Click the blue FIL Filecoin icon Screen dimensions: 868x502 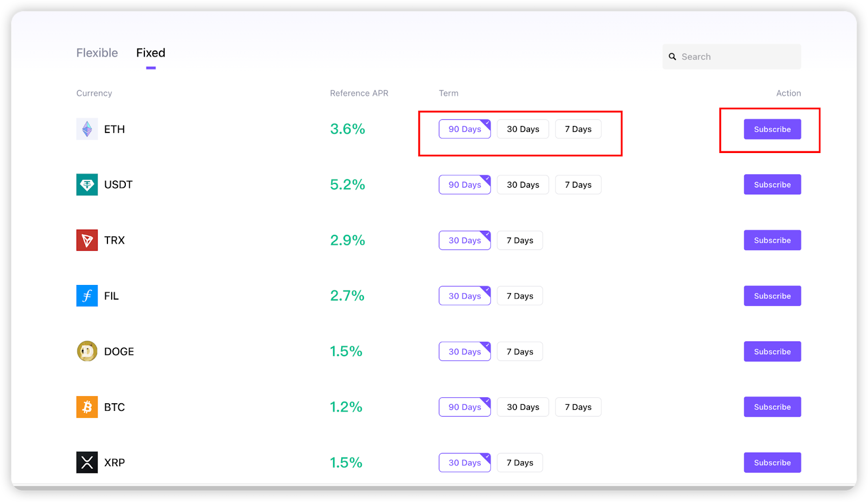[87, 296]
